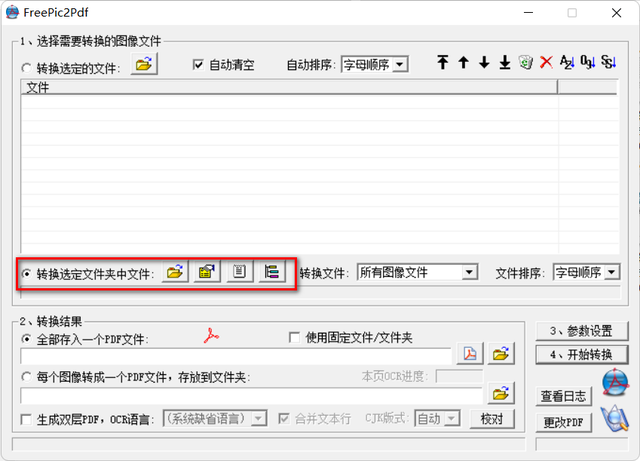
Task: Click the output folder path field
Action: click(251, 396)
